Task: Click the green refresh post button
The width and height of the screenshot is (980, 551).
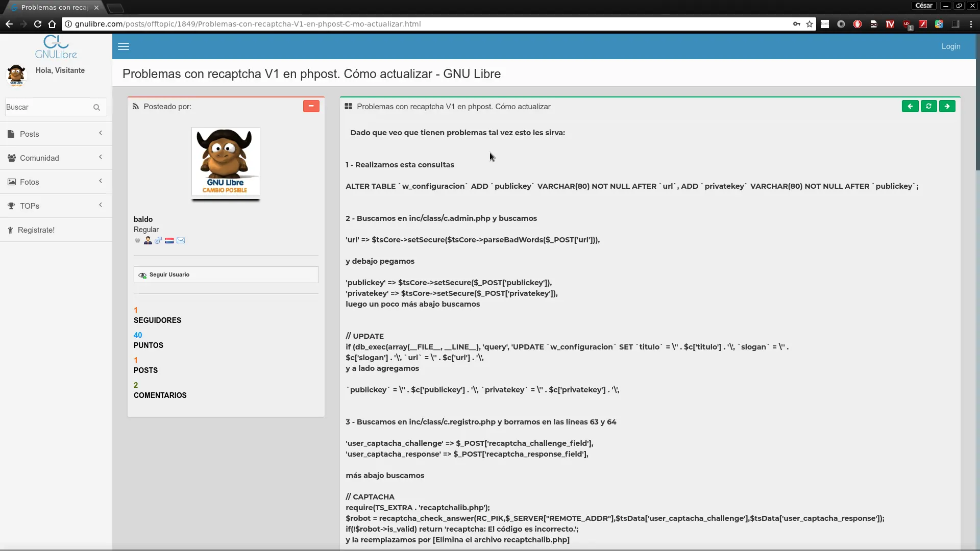Action: [928, 106]
